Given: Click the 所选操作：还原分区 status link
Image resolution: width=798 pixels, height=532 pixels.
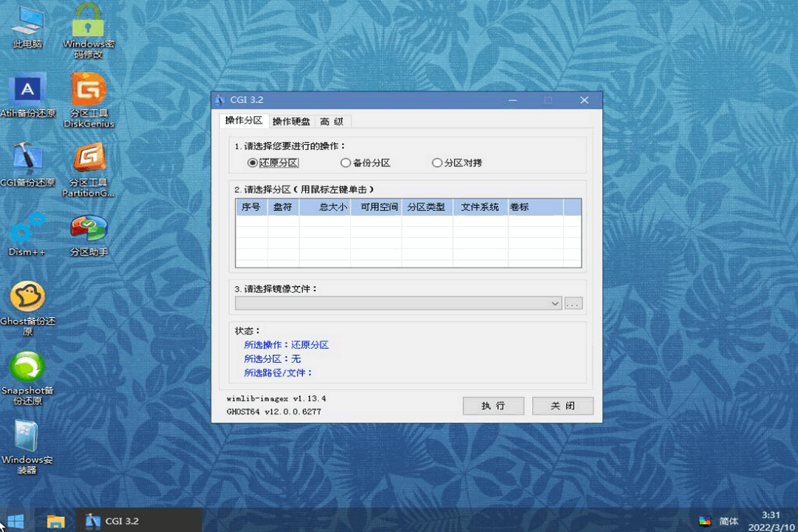Looking at the screenshot, I should [287, 344].
